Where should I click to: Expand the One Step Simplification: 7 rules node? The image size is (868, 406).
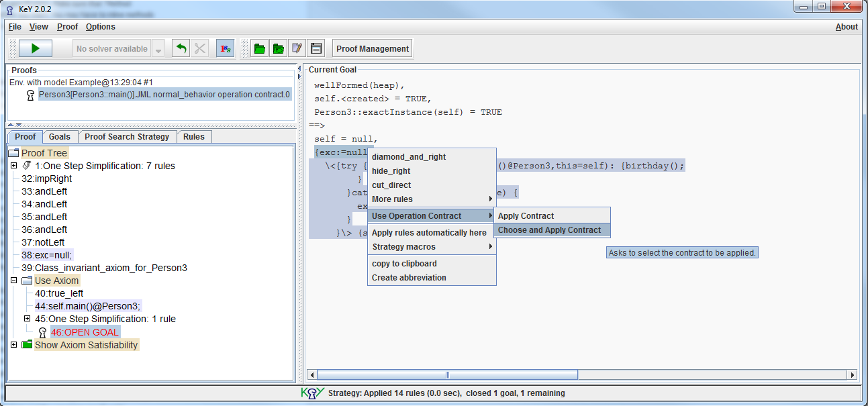point(14,166)
